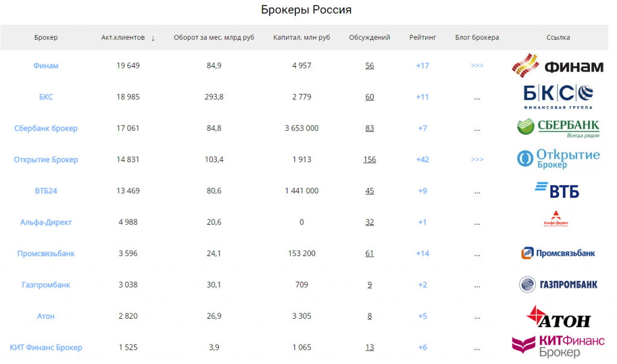Open the БКС broker page
This screenshot has height=364, width=617.
[46, 97]
